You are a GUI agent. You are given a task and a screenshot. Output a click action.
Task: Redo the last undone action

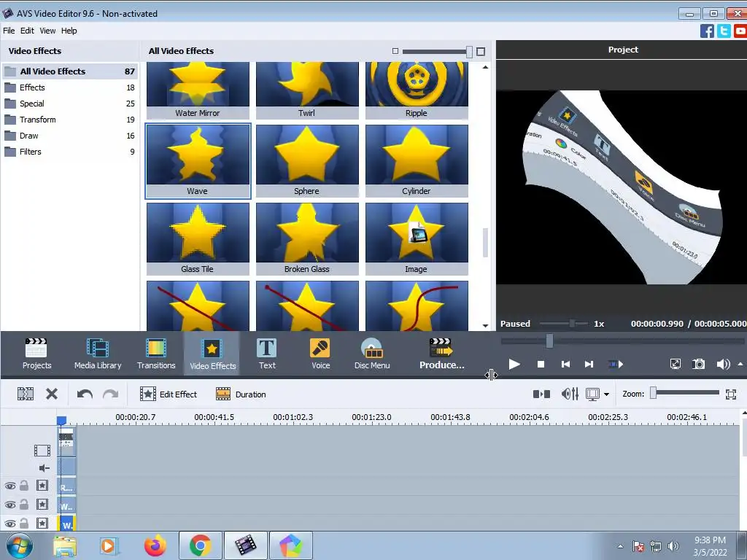click(x=111, y=394)
